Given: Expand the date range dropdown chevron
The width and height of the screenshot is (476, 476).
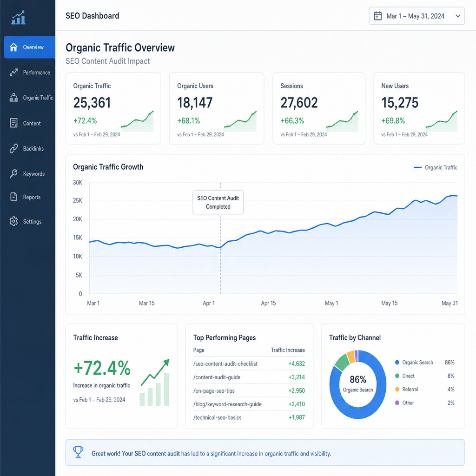Looking at the screenshot, I should pyautogui.click(x=458, y=16).
